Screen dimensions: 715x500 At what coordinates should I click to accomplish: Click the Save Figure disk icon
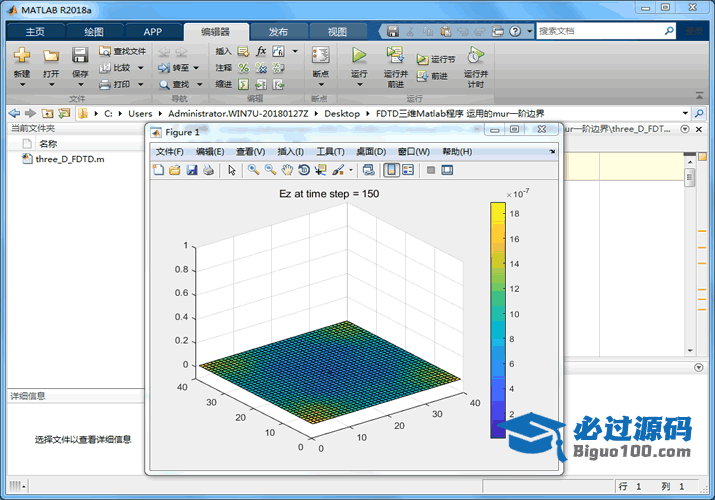(192, 170)
